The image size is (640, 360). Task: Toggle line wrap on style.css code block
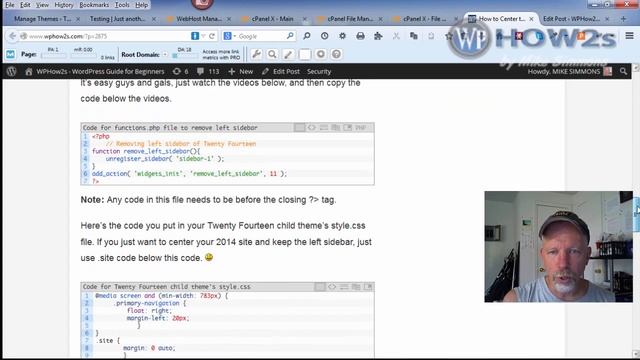coord(344,287)
